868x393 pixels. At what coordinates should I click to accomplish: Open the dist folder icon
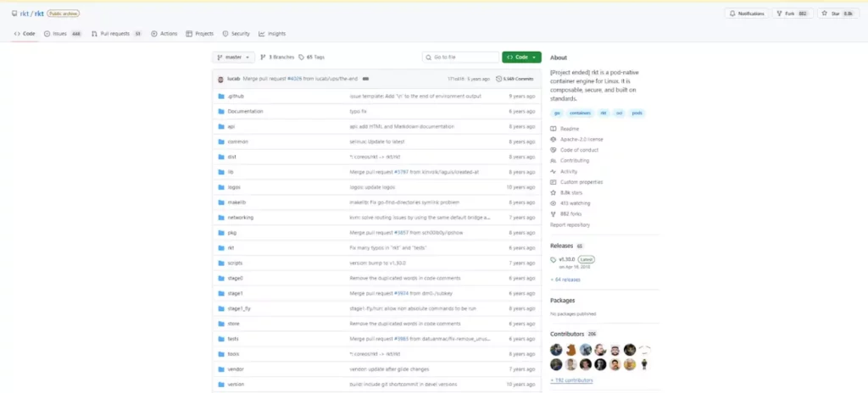click(x=221, y=157)
